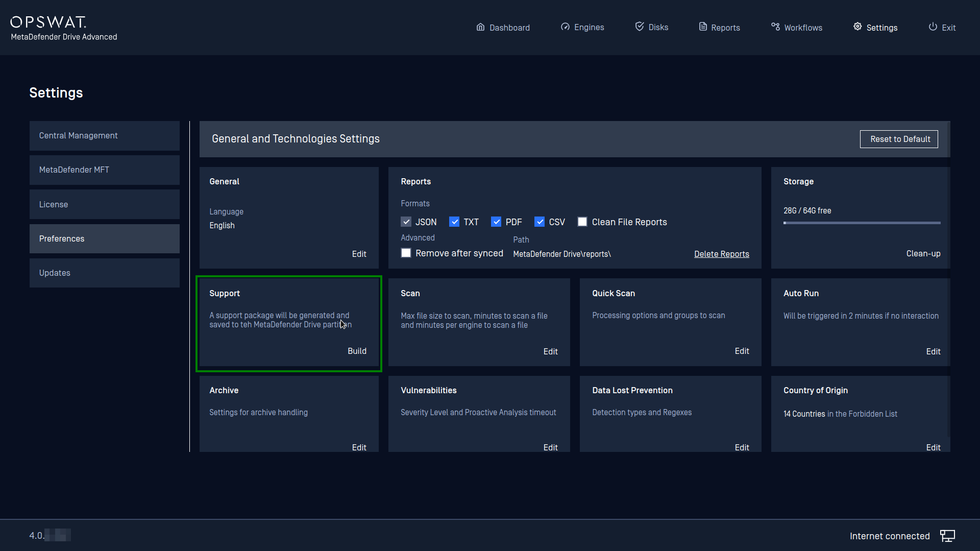Image resolution: width=980 pixels, height=551 pixels.
Task: Click Edit in the Quick Scan card
Action: point(742,351)
